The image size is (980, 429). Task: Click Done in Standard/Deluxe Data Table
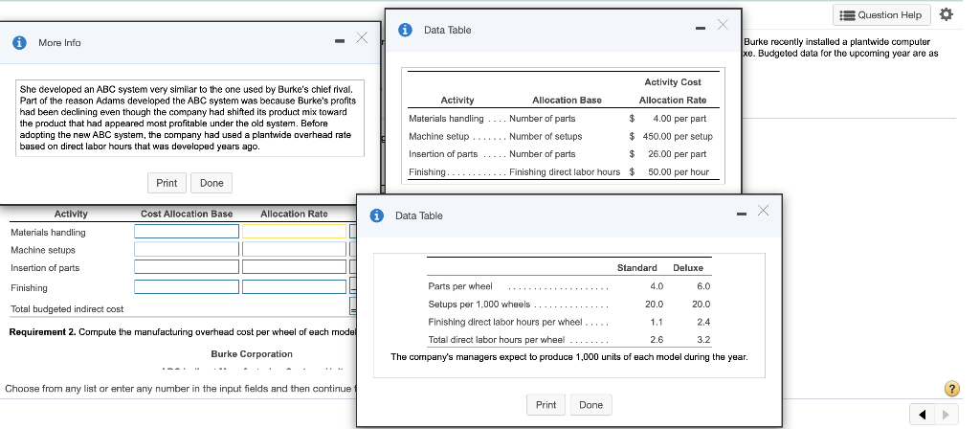tap(590, 405)
